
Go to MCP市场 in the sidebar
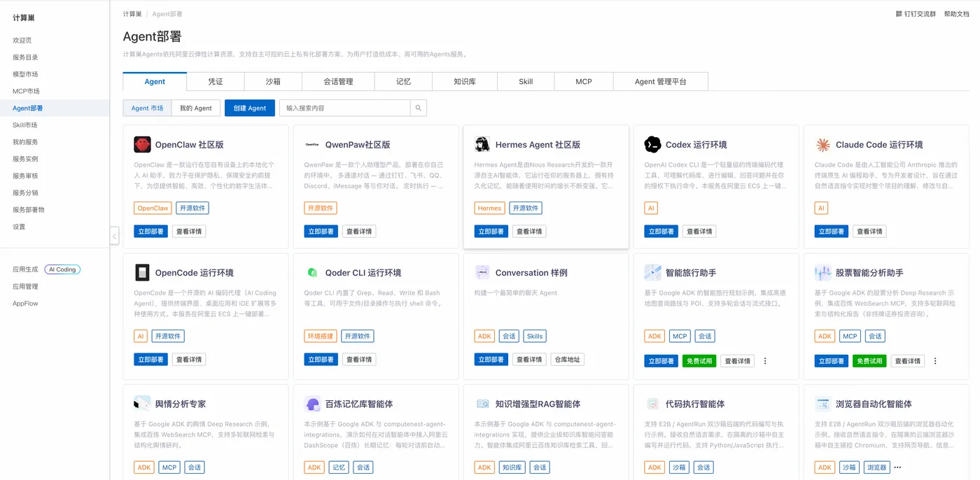pyautogui.click(x=26, y=91)
